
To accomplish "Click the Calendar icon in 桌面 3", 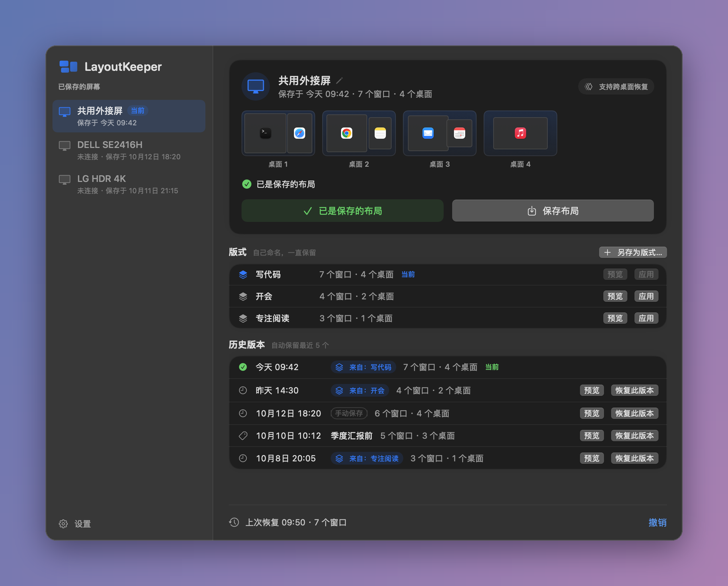I will click(460, 133).
